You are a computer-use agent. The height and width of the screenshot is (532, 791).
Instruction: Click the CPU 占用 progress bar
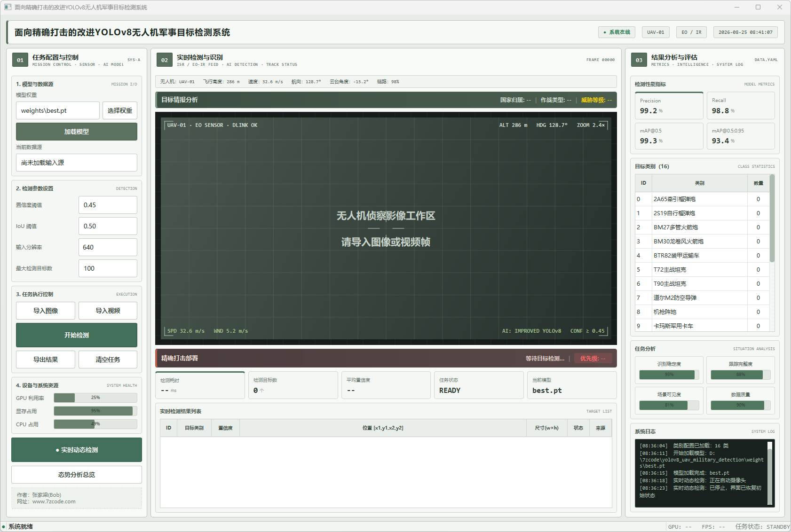click(95, 424)
